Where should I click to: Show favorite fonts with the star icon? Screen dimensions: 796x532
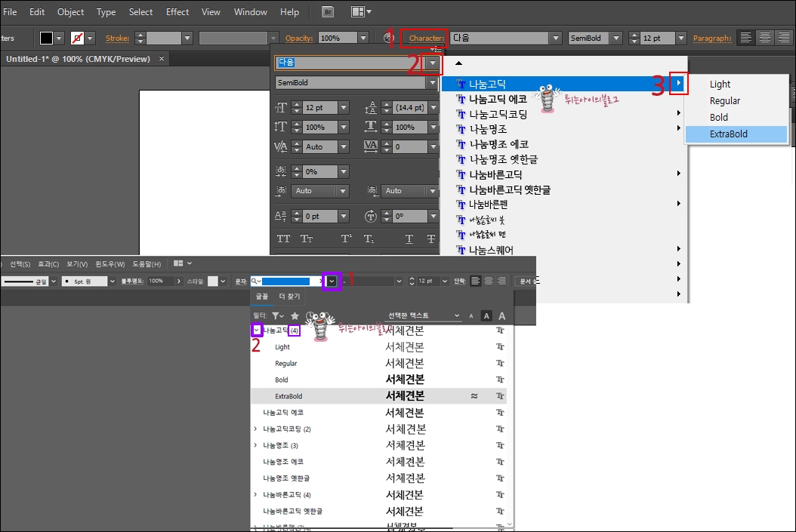point(295,316)
